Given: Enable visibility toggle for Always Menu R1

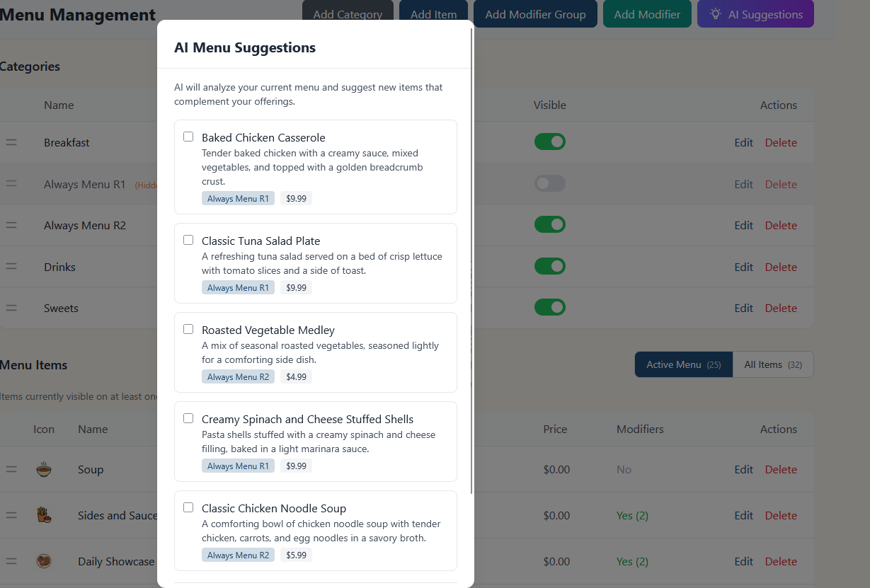Looking at the screenshot, I should (550, 183).
